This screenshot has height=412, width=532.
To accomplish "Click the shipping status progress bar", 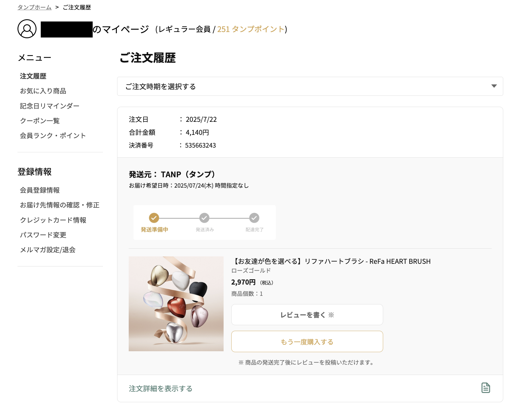I will (x=204, y=222).
